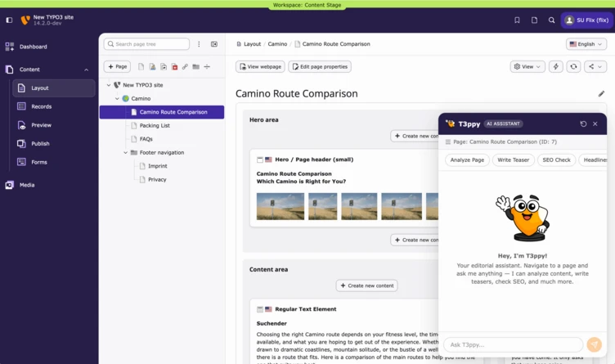Select Camino Route Comparison in page tree
Screen dimensions: 615x364
click(162, 112)
